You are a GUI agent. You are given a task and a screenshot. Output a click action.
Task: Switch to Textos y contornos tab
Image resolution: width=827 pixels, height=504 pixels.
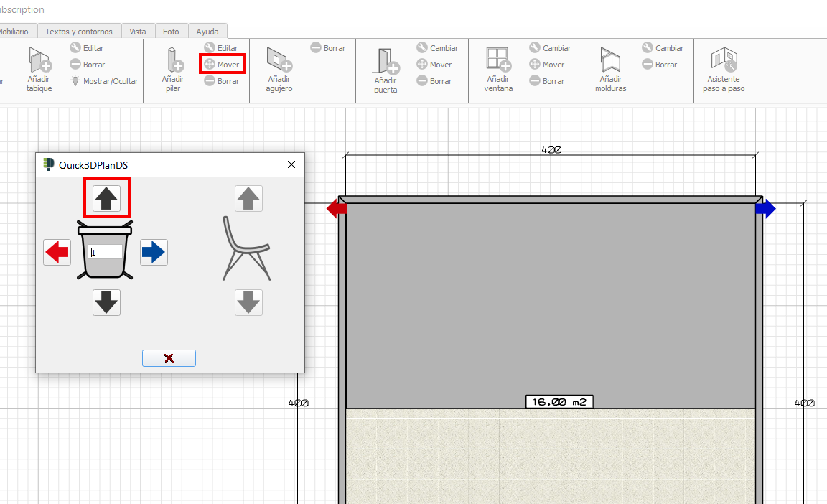coord(78,32)
